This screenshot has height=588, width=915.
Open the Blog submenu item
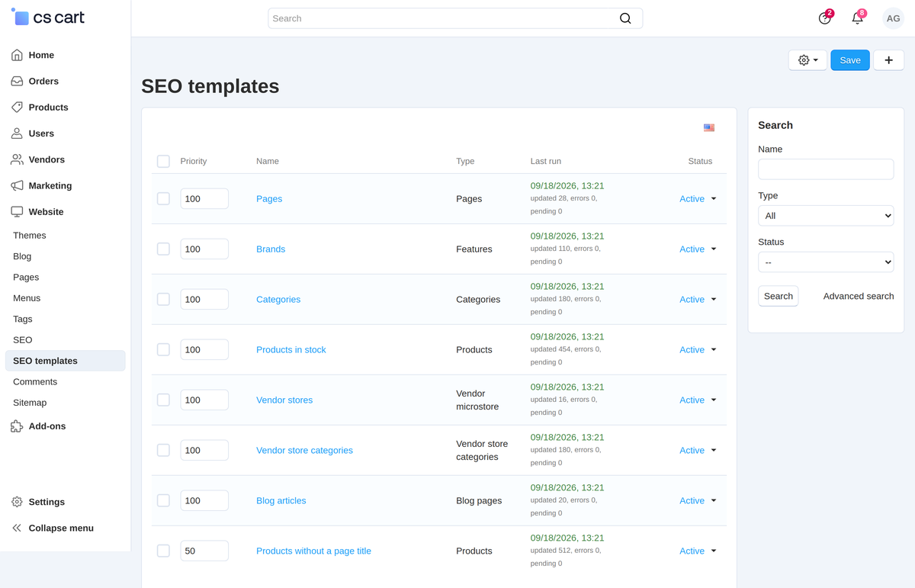point(22,256)
